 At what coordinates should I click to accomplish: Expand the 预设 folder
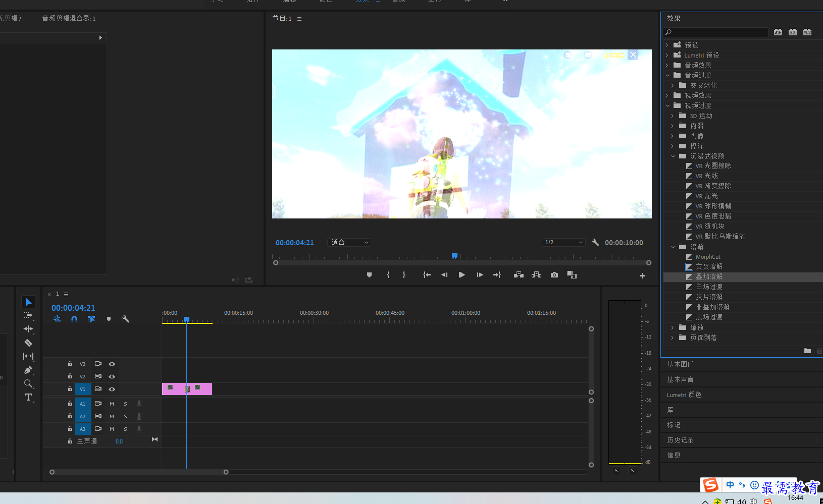[667, 45]
